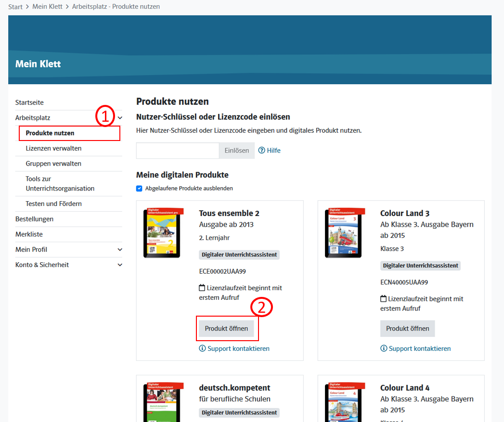
Task: Click the deutsch.kompetent cover thumbnail
Action: pyautogui.click(x=163, y=402)
